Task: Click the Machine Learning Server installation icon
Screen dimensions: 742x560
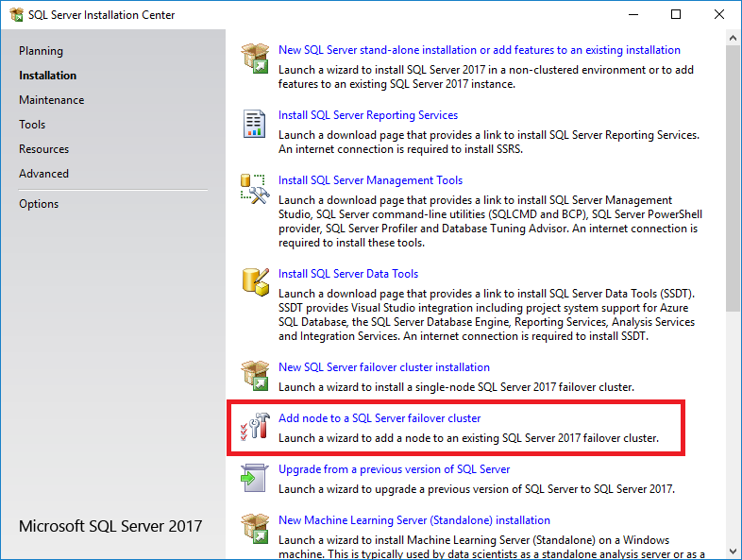Action: tap(255, 529)
